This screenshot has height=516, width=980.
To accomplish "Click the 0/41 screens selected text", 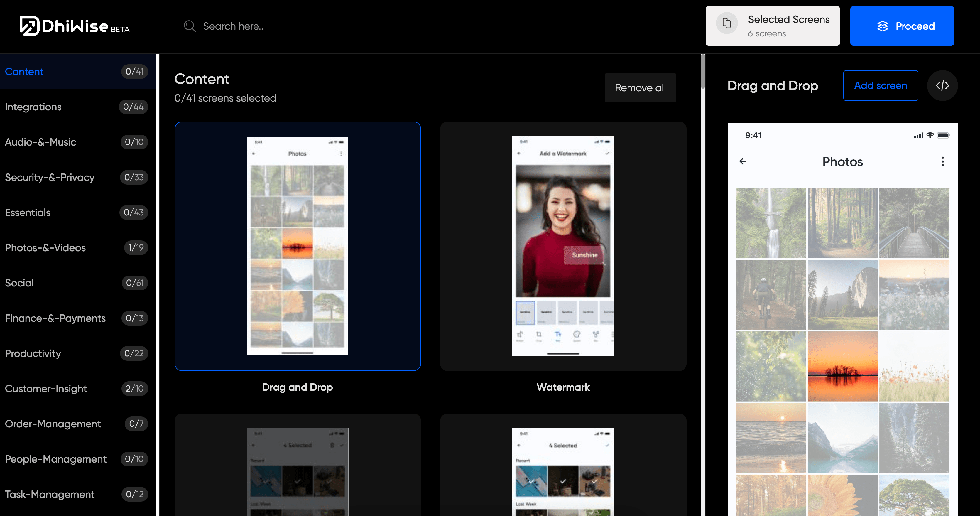I will coord(225,98).
